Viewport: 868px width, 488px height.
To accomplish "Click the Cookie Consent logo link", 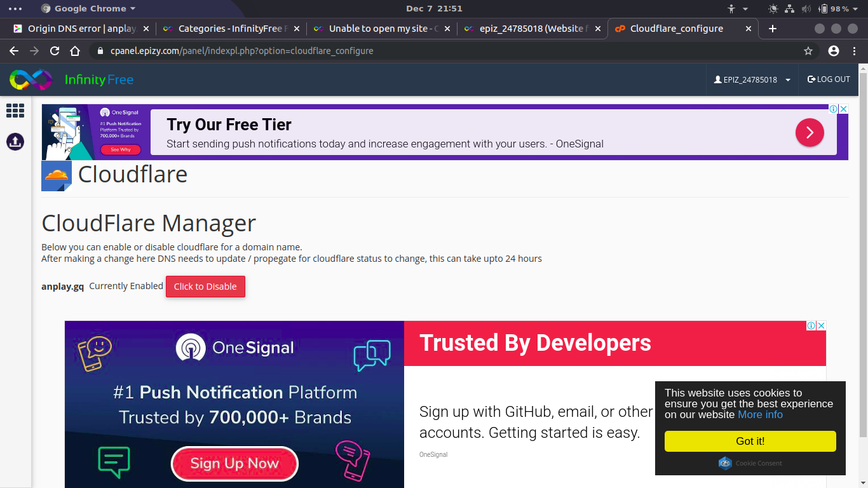I will [x=750, y=463].
